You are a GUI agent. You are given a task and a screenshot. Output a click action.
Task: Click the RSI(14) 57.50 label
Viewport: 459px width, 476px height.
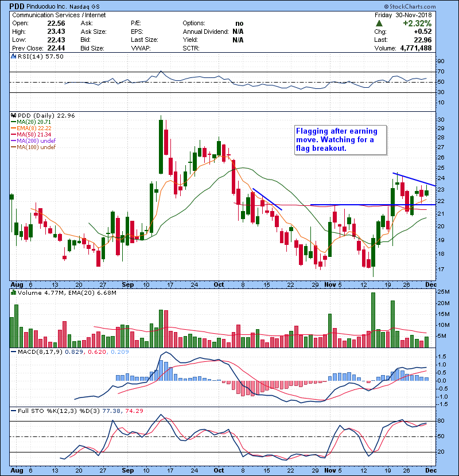[41, 56]
